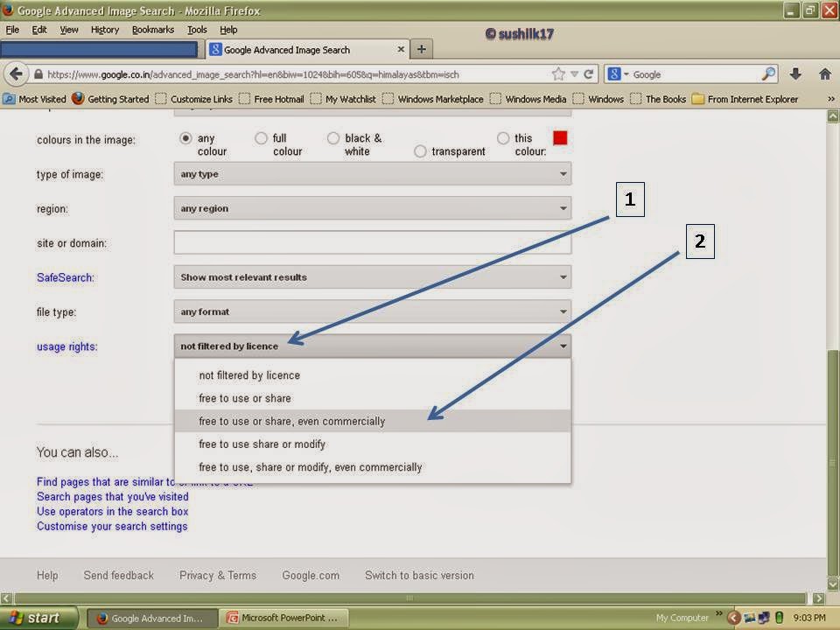The image size is (840, 630).
Task: Open a new tab with plus button
Action: (421, 49)
